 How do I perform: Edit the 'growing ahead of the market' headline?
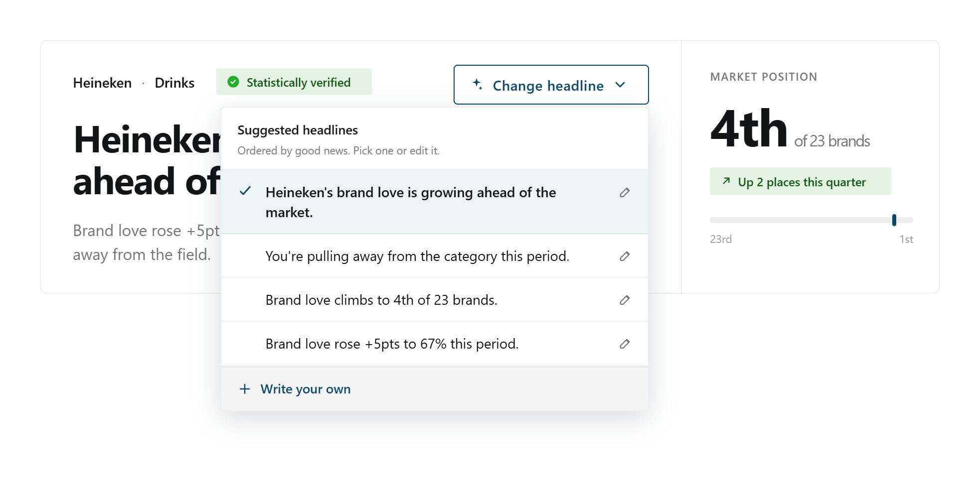coord(625,192)
